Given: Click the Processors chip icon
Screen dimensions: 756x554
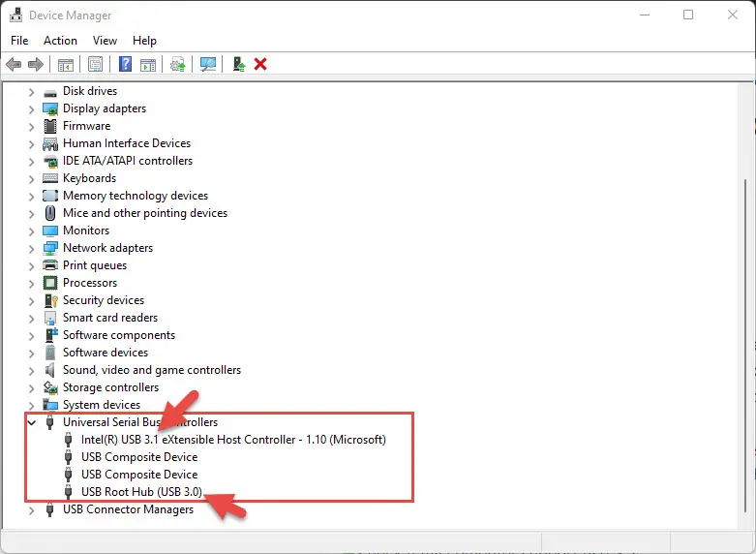Looking at the screenshot, I should coord(50,283).
